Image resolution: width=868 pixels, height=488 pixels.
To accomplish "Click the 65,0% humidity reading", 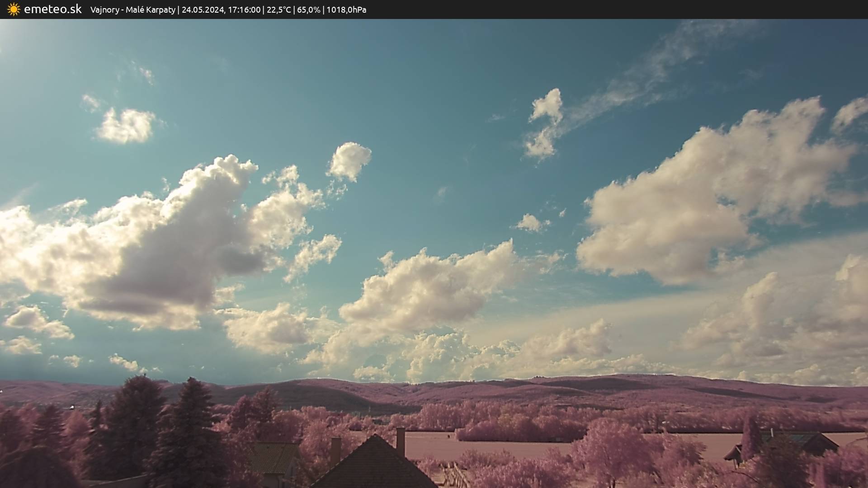I will pos(308,9).
